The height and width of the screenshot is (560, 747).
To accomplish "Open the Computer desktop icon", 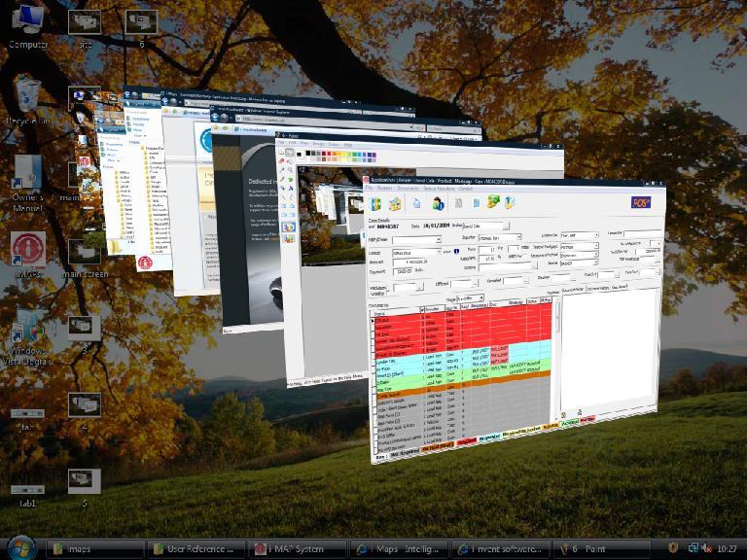I will pos(28,27).
